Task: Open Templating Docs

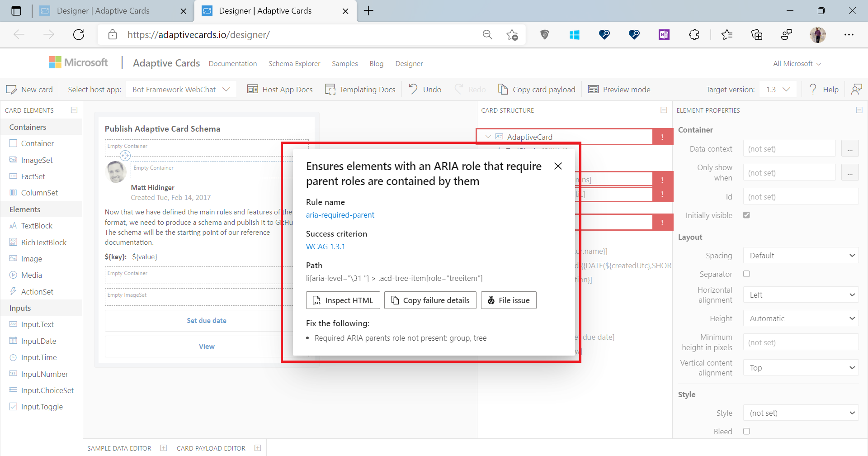Action: pyautogui.click(x=360, y=89)
